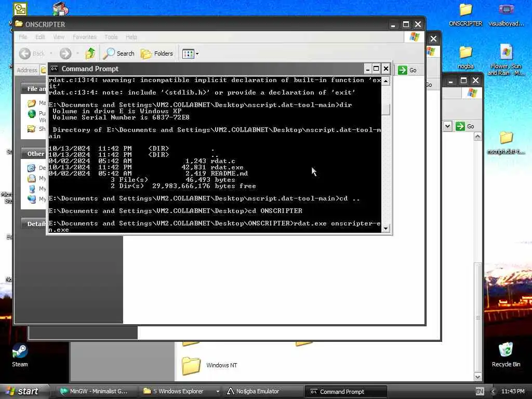Click the clock showing 11:43 PM
Screen dimensions: 532x399
512,391
